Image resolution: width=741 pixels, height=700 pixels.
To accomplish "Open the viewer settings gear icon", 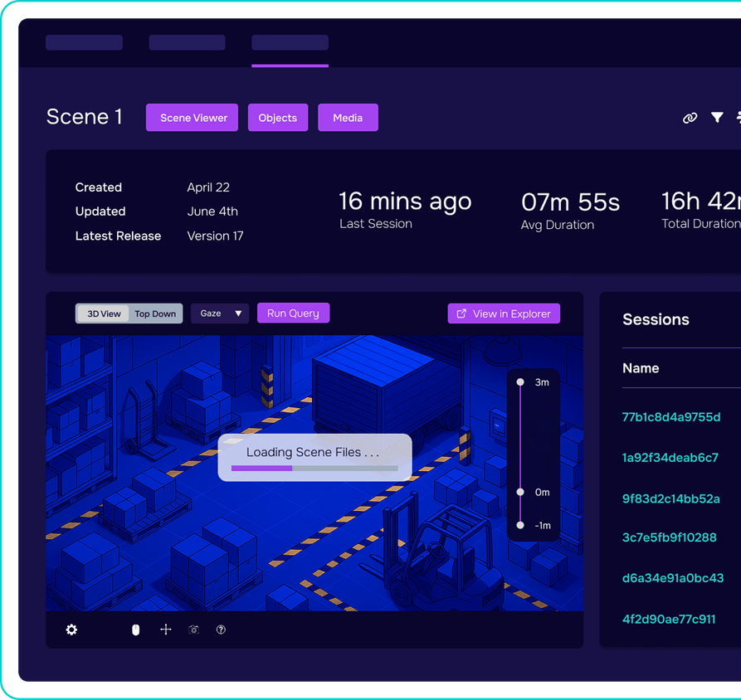I will pos(71,630).
